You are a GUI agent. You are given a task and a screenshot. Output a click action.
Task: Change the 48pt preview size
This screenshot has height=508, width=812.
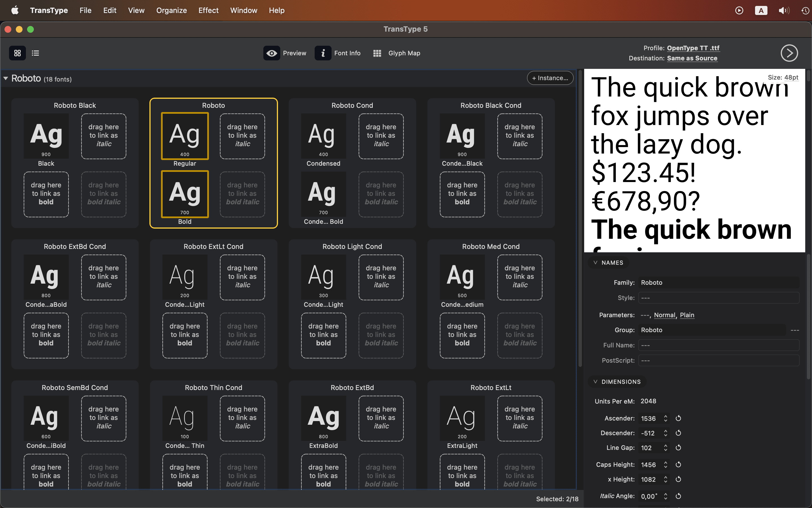pyautogui.click(x=791, y=77)
